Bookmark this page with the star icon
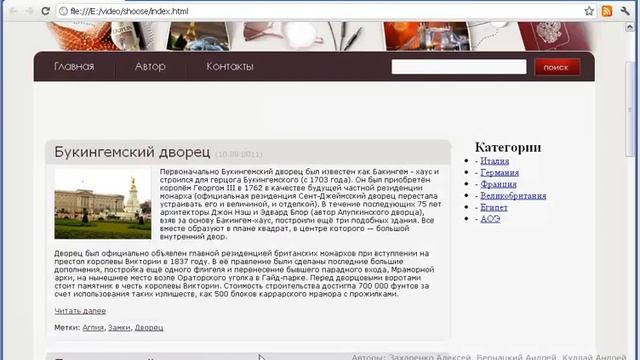 click(589, 11)
